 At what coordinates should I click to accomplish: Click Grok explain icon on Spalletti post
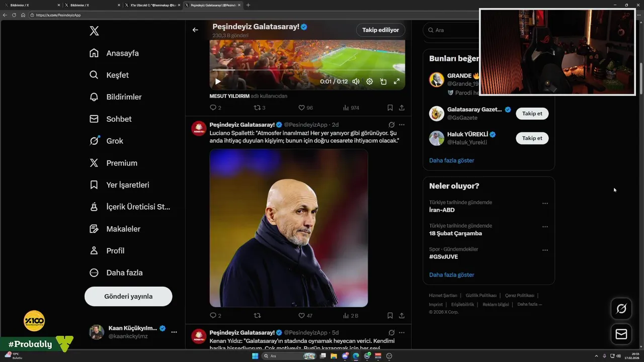pos(391,125)
